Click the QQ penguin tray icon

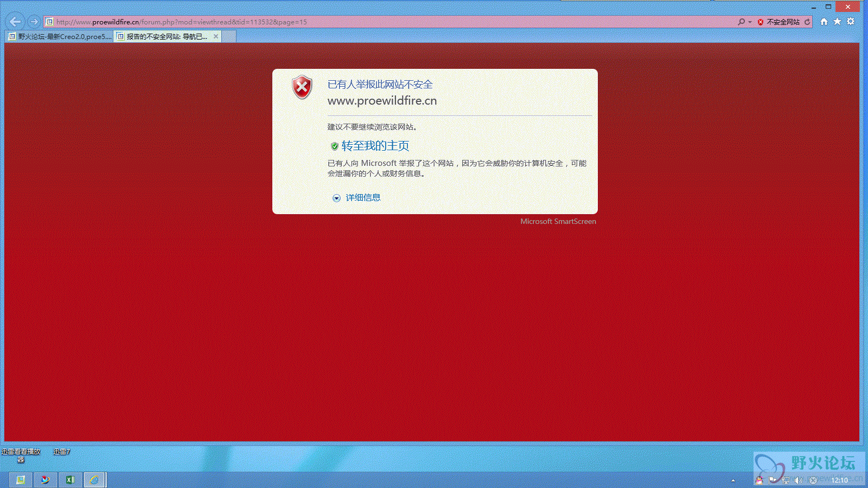(759, 480)
